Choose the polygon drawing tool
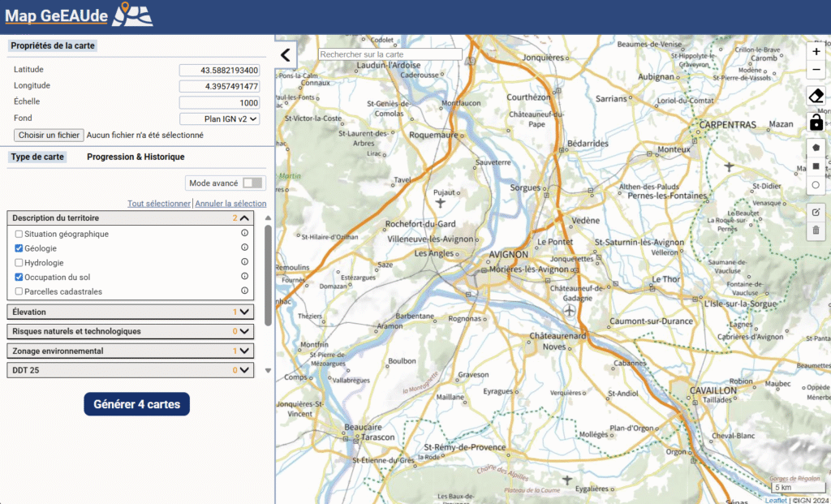This screenshot has height=504, width=831. coord(816,148)
